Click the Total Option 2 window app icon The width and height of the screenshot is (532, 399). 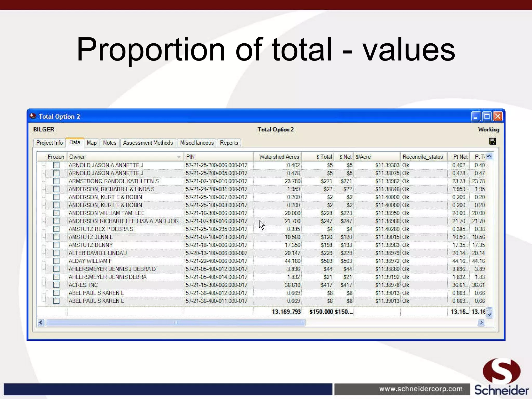coord(33,116)
